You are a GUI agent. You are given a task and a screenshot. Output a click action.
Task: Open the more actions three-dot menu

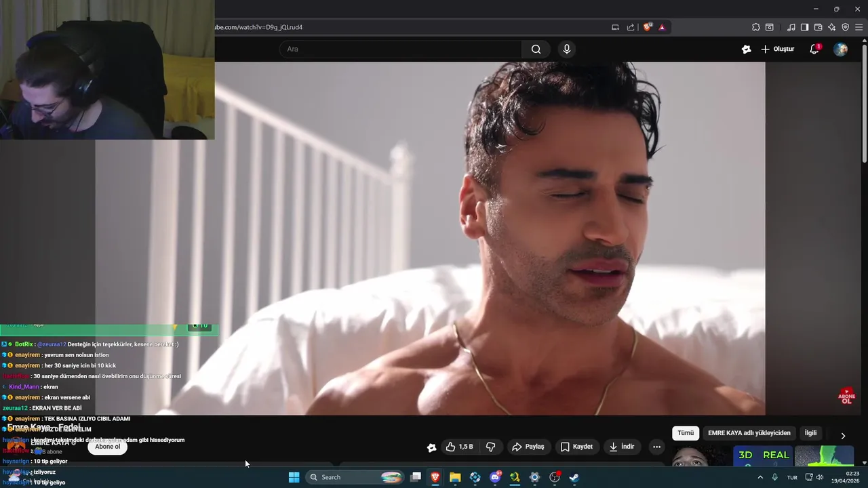656,447
